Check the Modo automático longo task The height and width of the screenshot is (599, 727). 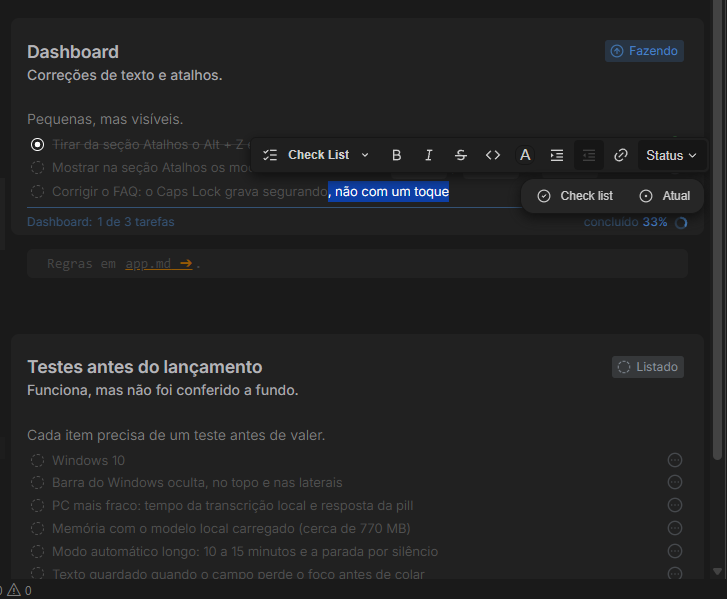pyautogui.click(x=38, y=552)
